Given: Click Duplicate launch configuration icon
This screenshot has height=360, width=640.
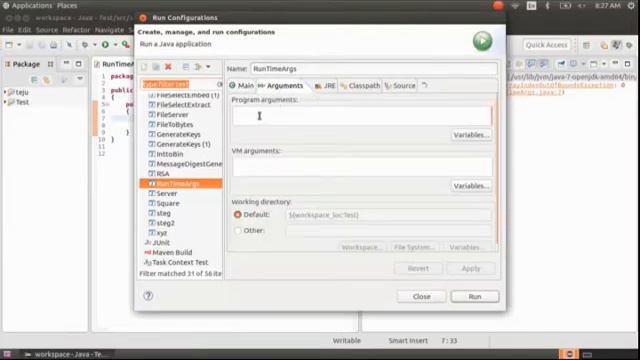Looking at the screenshot, I should click(156, 67).
